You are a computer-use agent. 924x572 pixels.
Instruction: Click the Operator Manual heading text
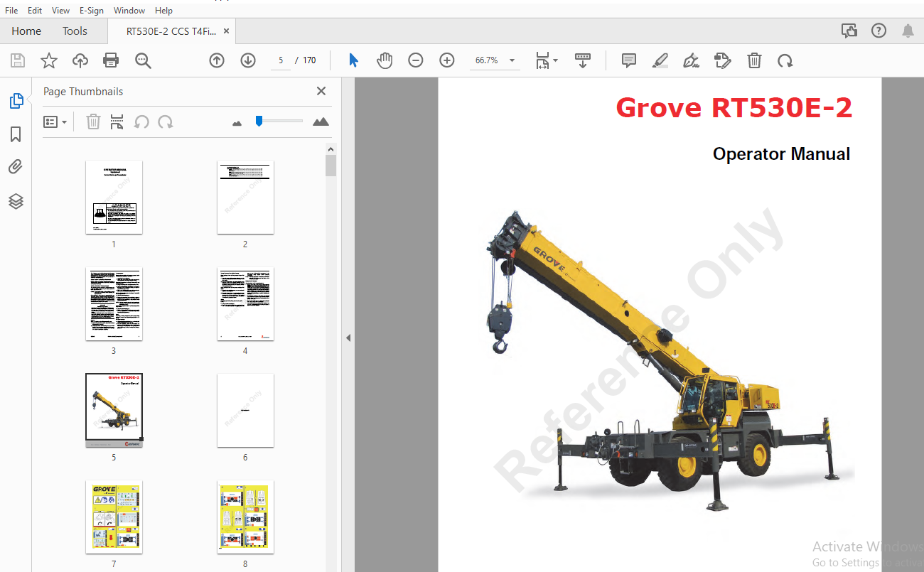pos(781,154)
